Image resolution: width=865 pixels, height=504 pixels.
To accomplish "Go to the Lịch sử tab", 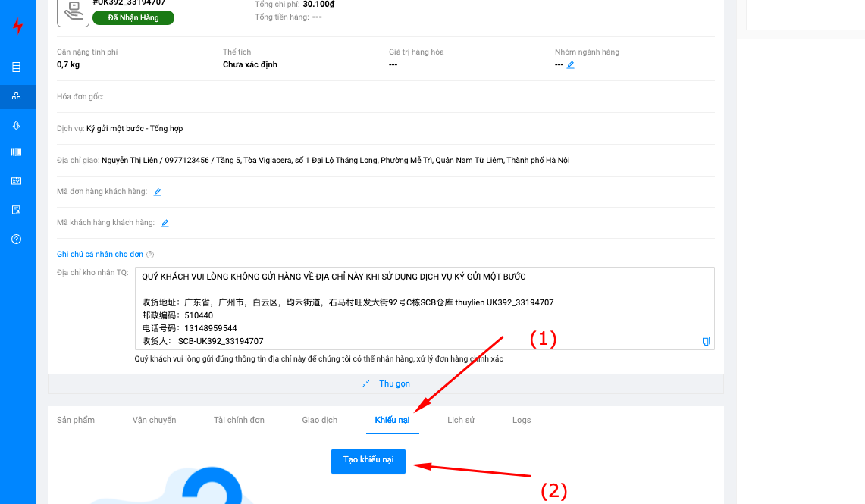I will [461, 420].
